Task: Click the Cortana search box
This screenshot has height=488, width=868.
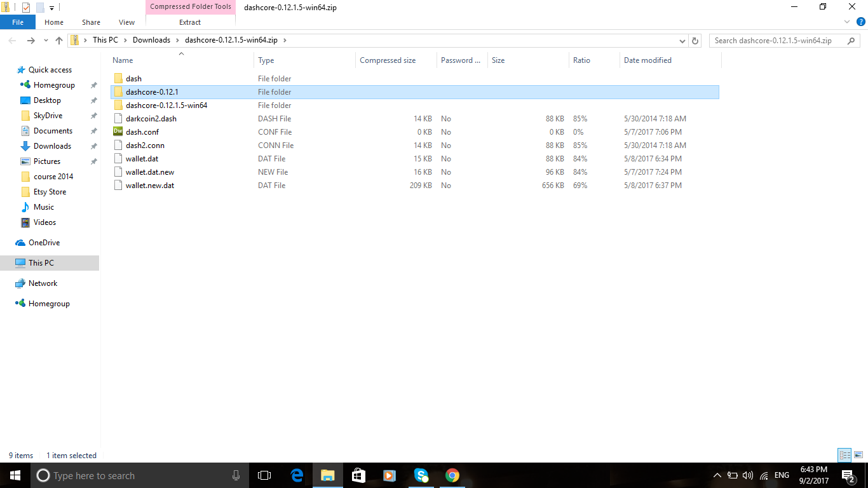Action: [140, 475]
